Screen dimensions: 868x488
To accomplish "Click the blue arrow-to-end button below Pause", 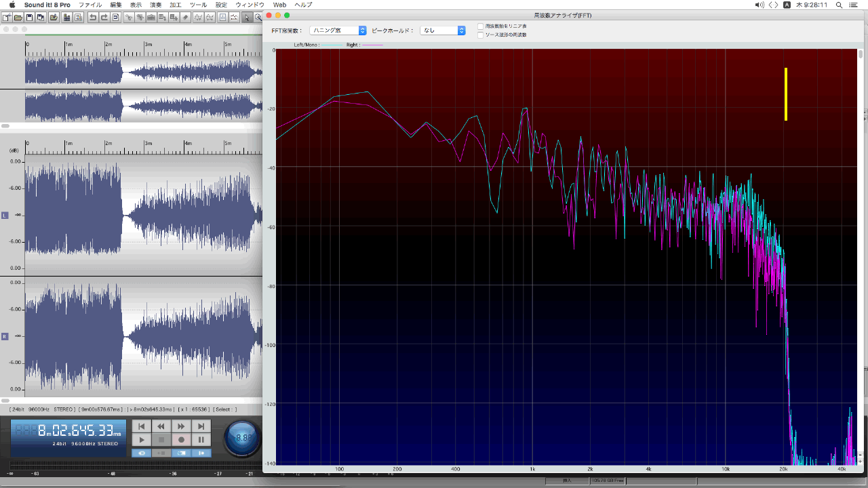I will (x=201, y=453).
